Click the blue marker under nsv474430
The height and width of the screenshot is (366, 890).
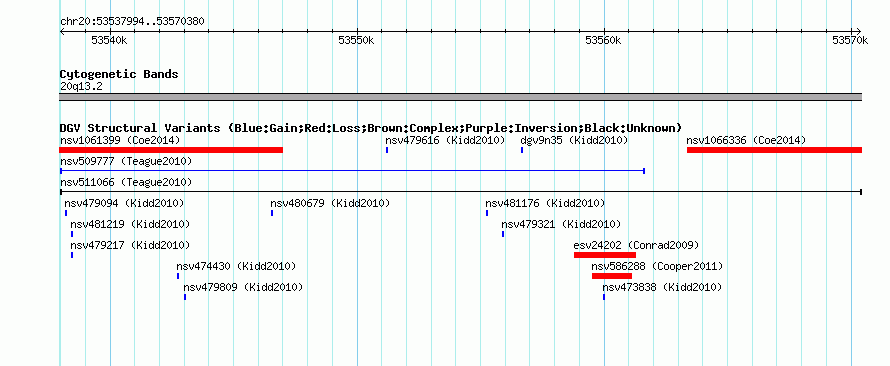click(x=178, y=276)
